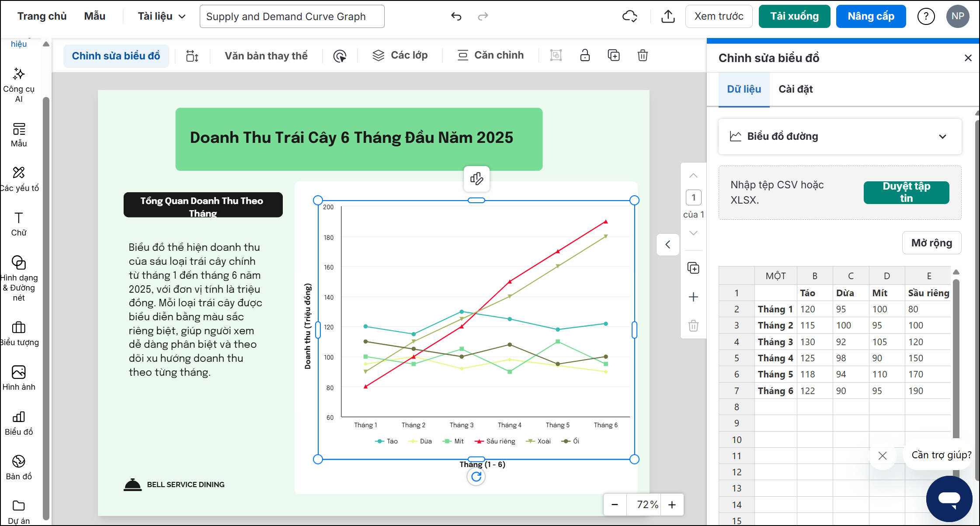Go to next page with down chevron
The width and height of the screenshot is (980, 526).
[x=693, y=233]
